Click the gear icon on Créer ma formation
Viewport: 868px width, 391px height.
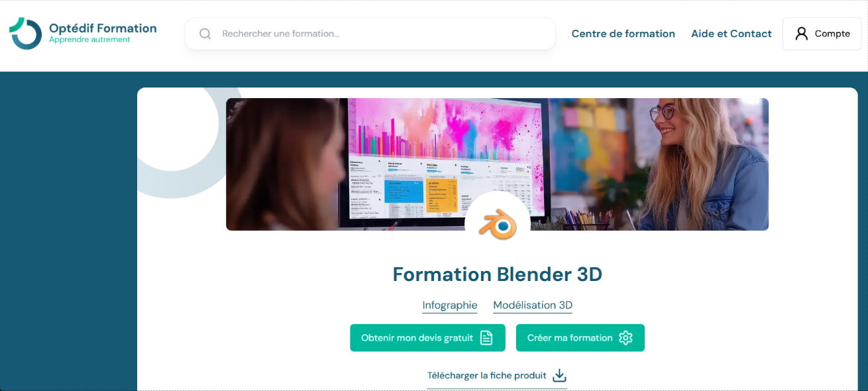pyautogui.click(x=625, y=337)
